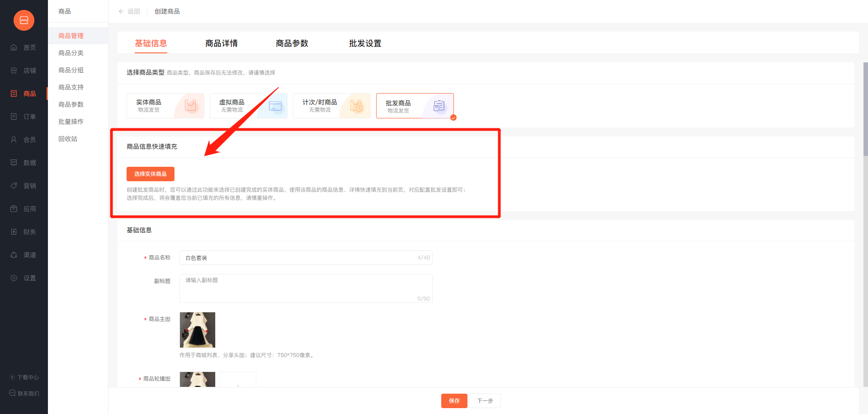
Task: Select the 计次/时商品 product type card
Action: [331, 106]
